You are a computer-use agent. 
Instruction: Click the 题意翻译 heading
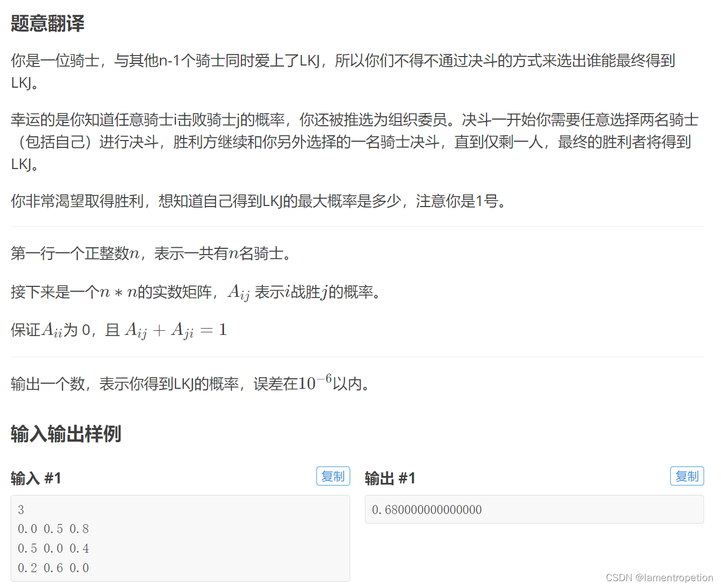[48, 23]
